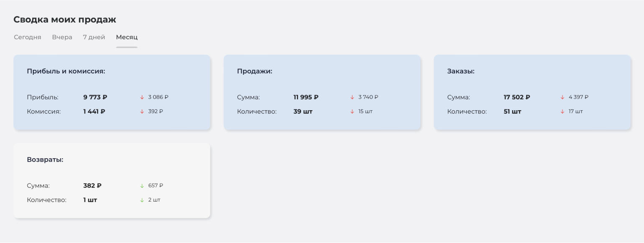Open the Прибыль и комиссия card
Viewport: 644px width, 243px height.
(x=112, y=92)
